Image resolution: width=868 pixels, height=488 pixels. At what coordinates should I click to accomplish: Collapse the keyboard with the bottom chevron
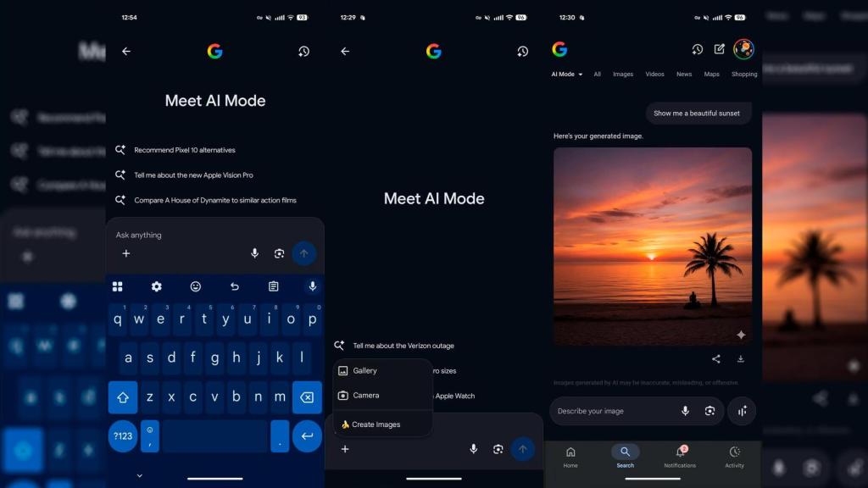[139, 475]
